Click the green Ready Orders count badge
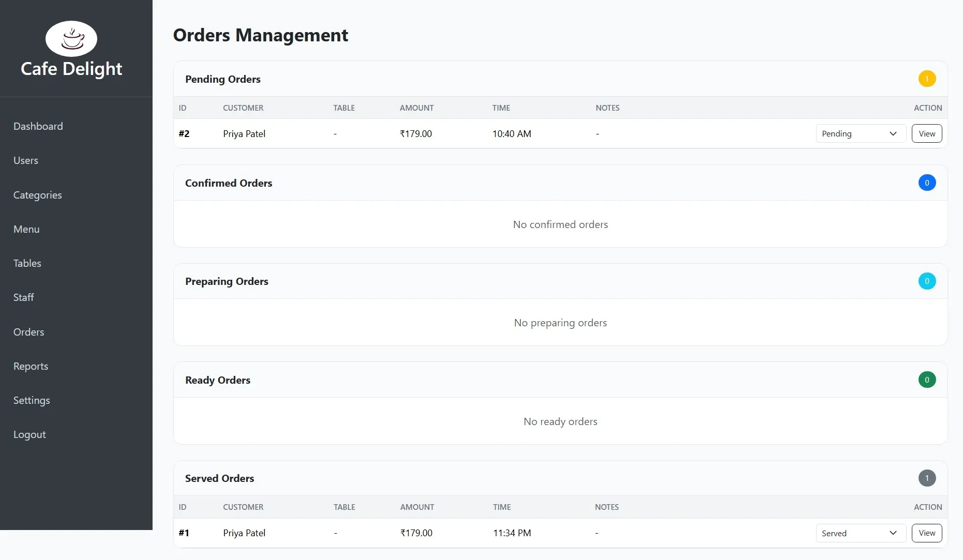963x560 pixels. 927,380
